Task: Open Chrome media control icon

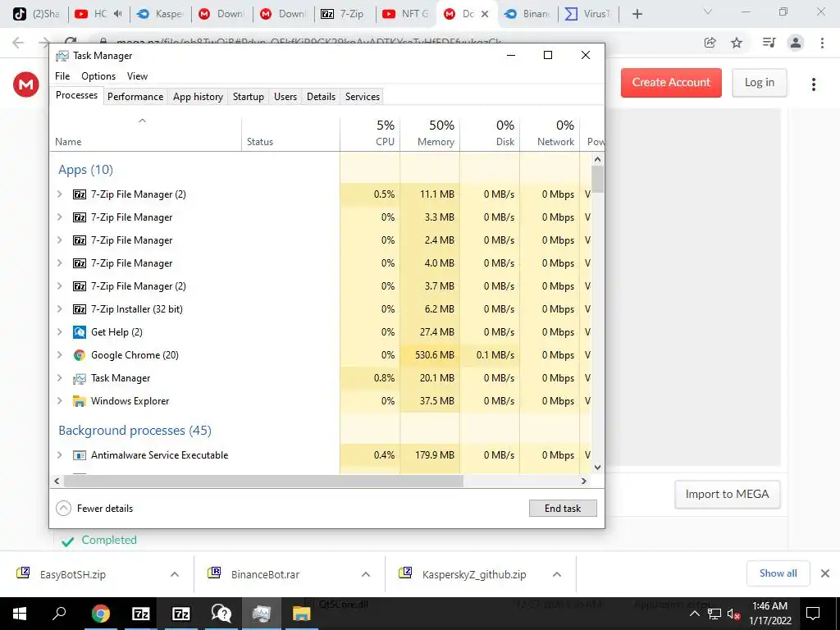Action: pyautogui.click(x=769, y=43)
